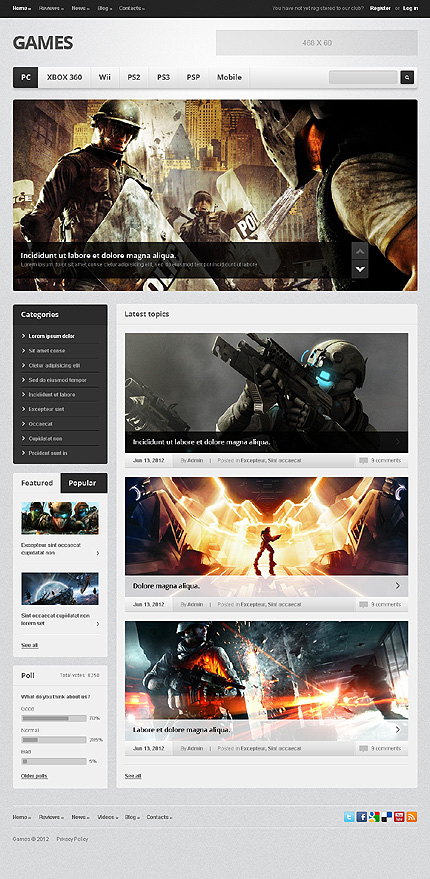Open the Lorem ipsum dolor category
Image resolution: width=430 pixels, height=879 pixels.
point(52,336)
